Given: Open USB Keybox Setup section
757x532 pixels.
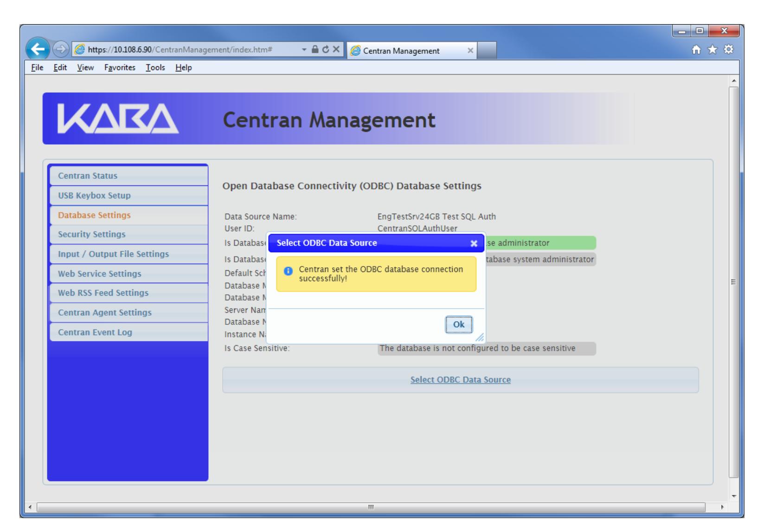Looking at the screenshot, I should [128, 195].
